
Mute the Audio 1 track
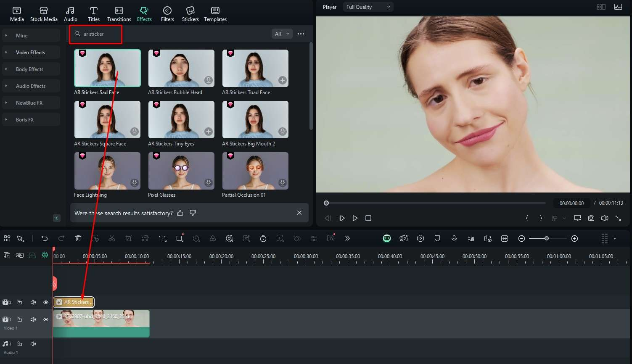tap(33, 344)
